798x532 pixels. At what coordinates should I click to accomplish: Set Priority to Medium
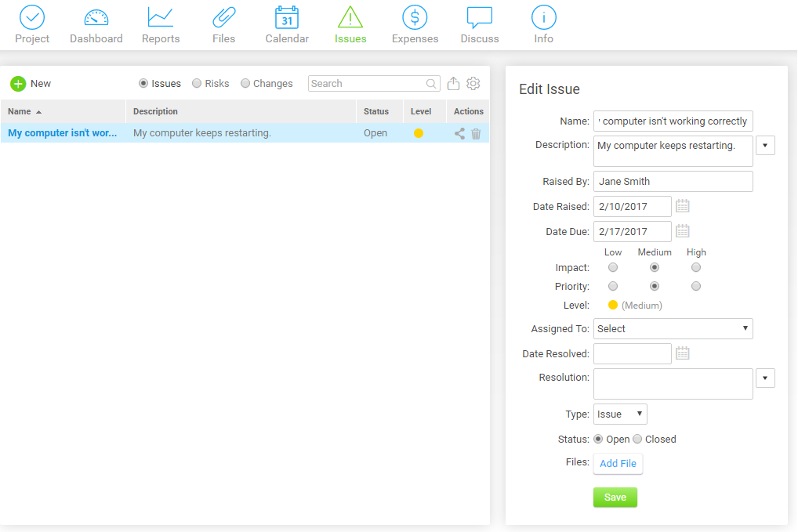coord(655,286)
